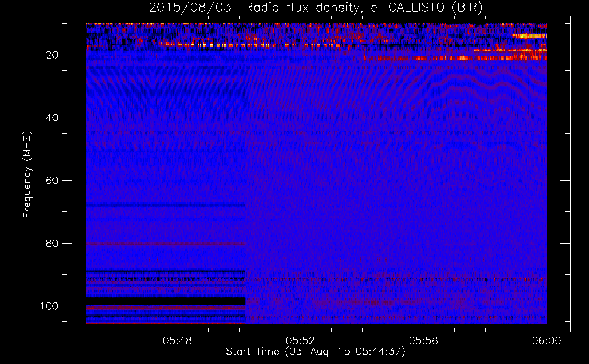Click the 06:00 time tick label

[546, 341]
